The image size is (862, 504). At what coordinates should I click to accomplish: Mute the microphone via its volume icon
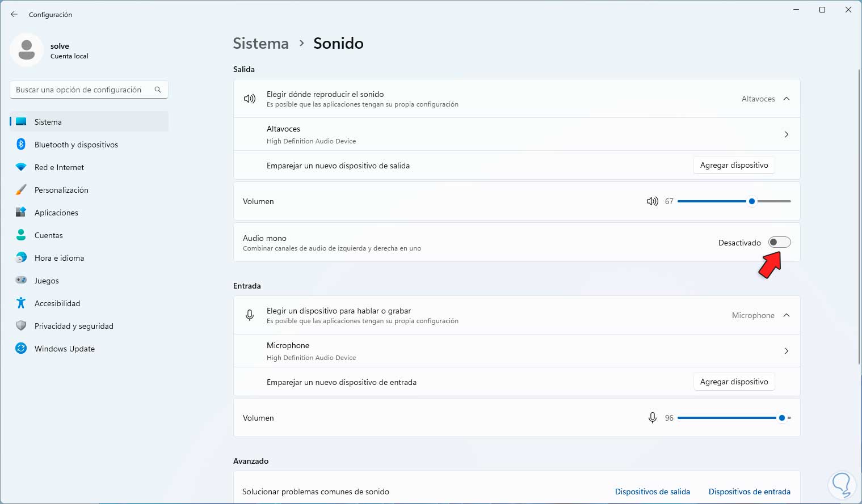652,418
